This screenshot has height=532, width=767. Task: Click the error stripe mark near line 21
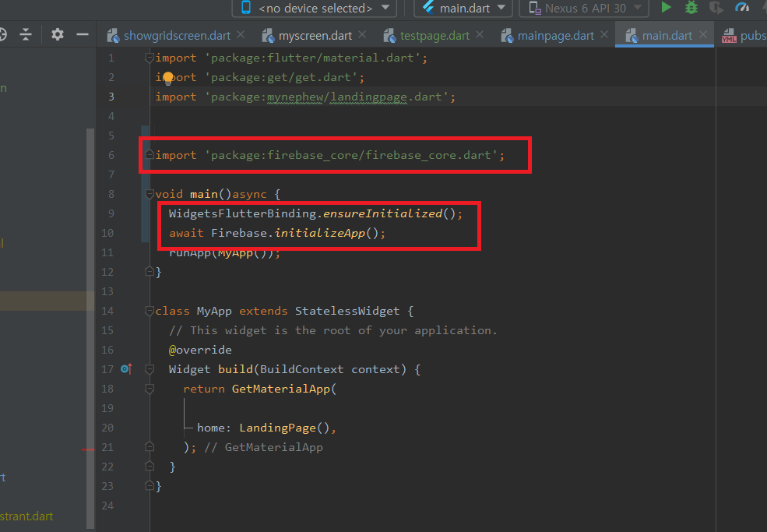(88, 449)
